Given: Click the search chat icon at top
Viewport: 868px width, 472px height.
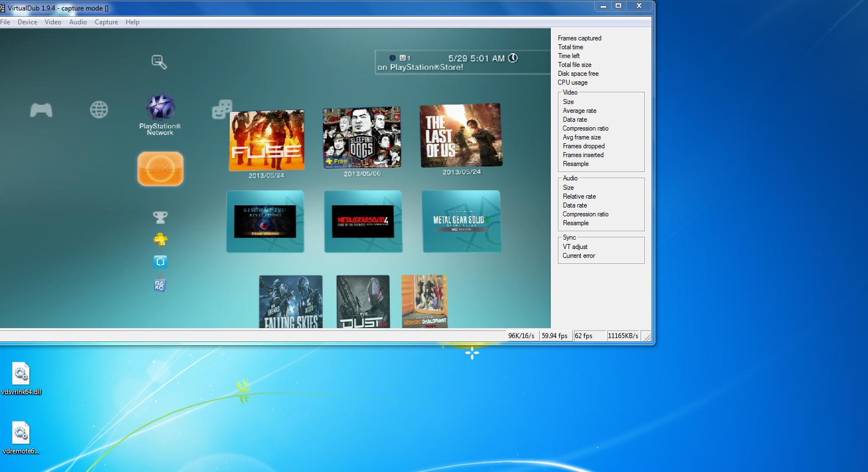Looking at the screenshot, I should click(x=159, y=62).
